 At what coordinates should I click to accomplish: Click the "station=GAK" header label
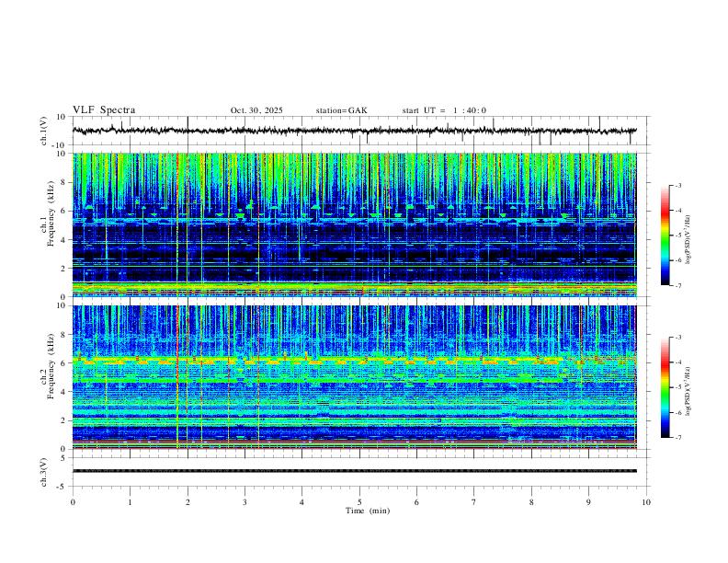click(341, 110)
